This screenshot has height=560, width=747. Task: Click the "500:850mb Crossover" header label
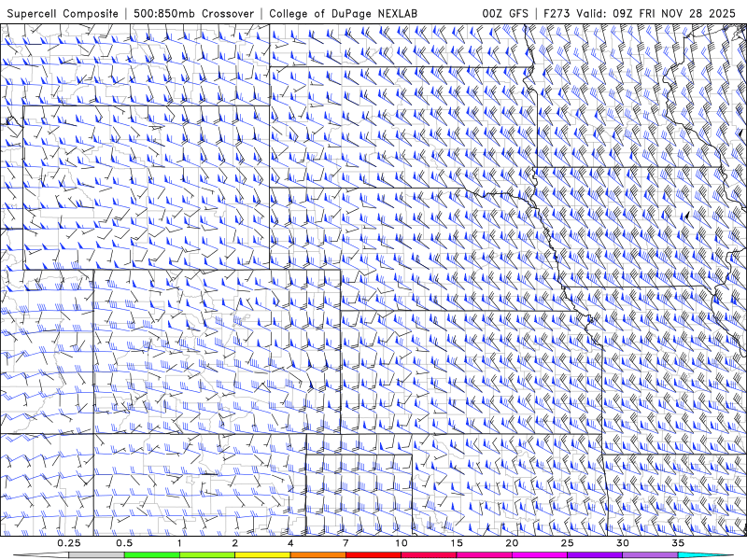point(194,13)
